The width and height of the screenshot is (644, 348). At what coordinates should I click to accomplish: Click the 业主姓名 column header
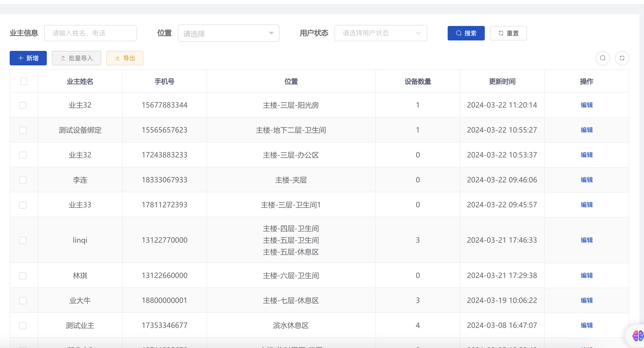[80, 82]
